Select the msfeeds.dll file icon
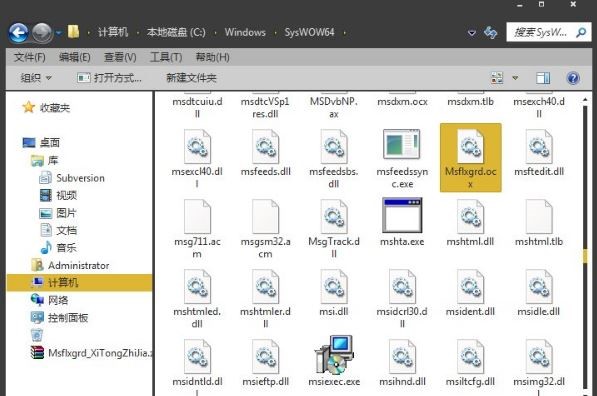The width and height of the screenshot is (597, 396). click(x=265, y=147)
